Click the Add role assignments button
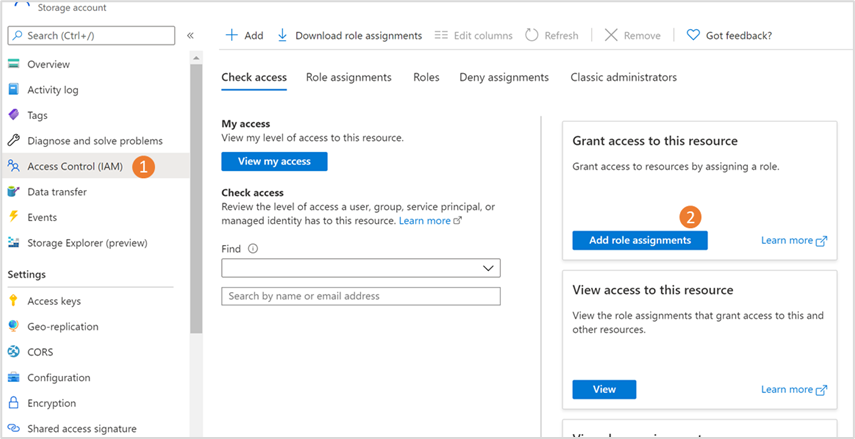Viewport: 855px width, 439px height. coord(640,240)
